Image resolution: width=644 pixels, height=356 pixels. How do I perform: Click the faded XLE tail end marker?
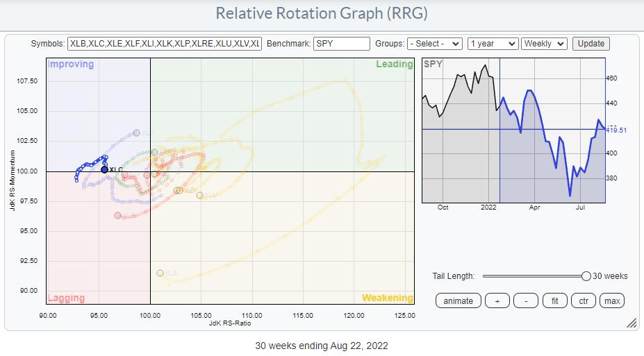click(160, 273)
